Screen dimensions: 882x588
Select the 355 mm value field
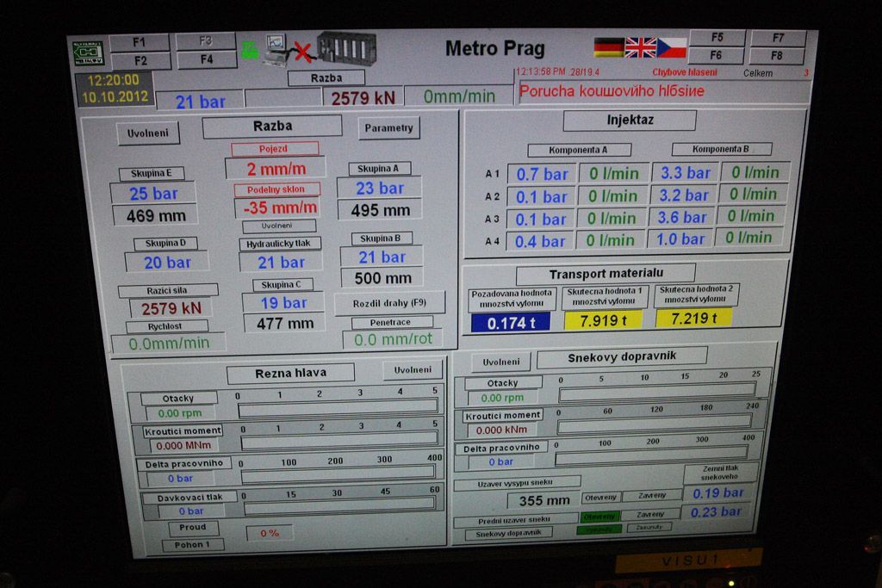click(x=544, y=500)
